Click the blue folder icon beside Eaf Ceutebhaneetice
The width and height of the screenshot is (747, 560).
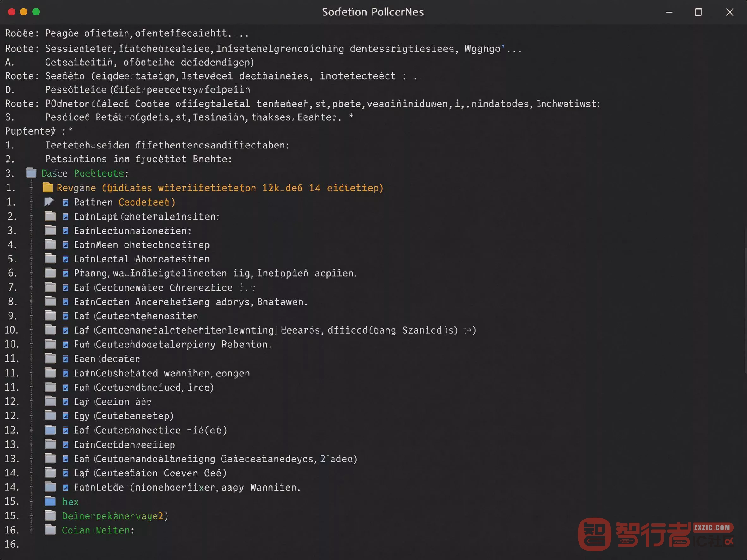50,430
